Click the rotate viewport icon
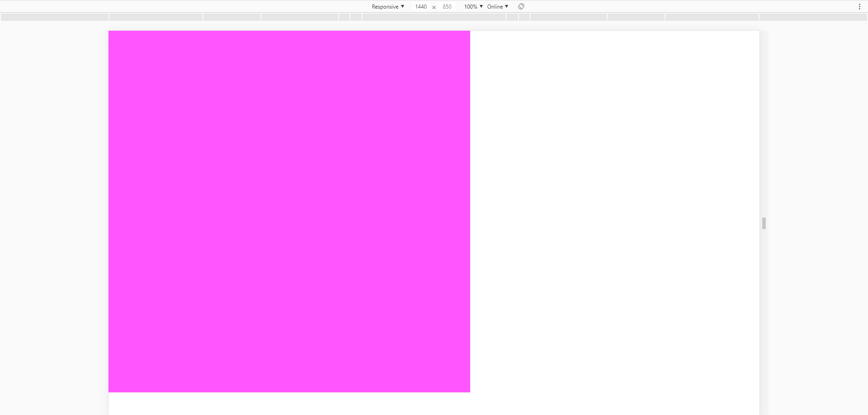868x415 pixels. [521, 6]
